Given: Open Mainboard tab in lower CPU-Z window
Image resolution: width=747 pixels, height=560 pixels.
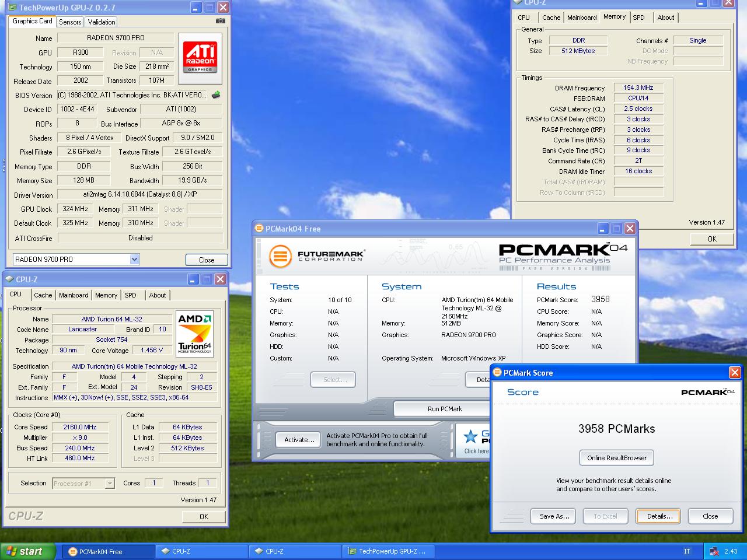Looking at the screenshot, I should click(x=74, y=295).
